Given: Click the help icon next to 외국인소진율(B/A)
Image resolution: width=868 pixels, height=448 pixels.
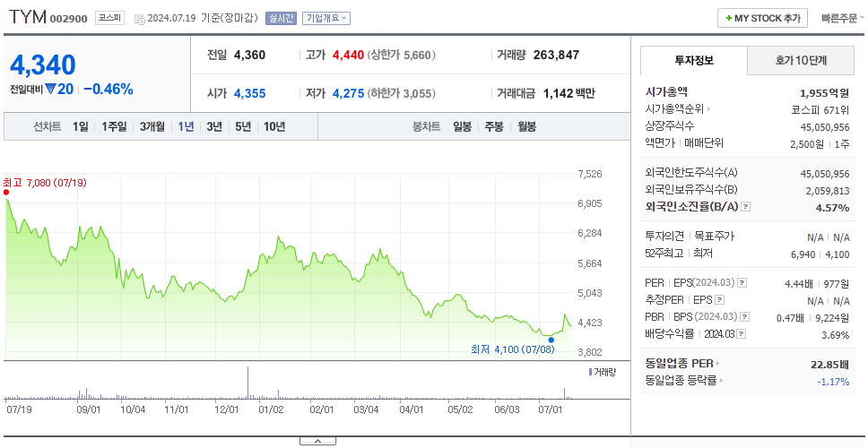Looking at the screenshot, I should [x=746, y=207].
